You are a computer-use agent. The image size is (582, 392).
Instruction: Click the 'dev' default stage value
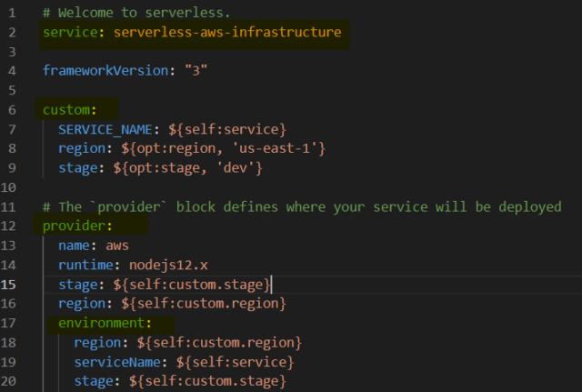pyautogui.click(x=236, y=167)
